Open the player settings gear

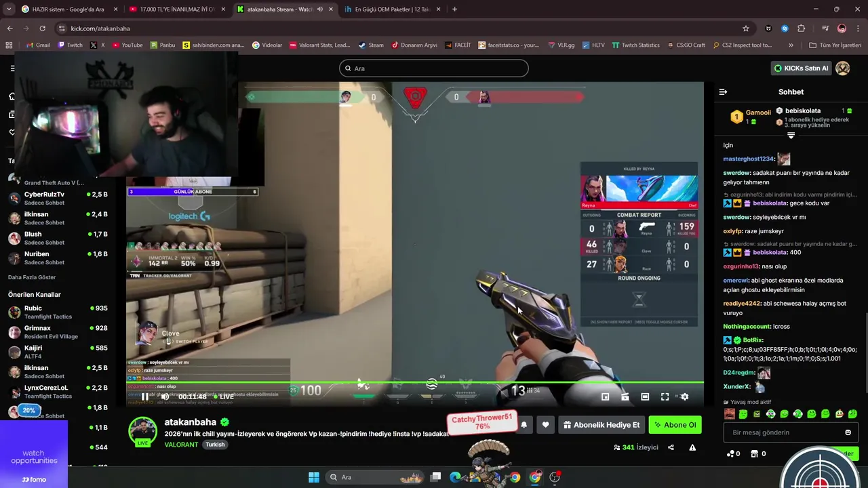pos(684,396)
